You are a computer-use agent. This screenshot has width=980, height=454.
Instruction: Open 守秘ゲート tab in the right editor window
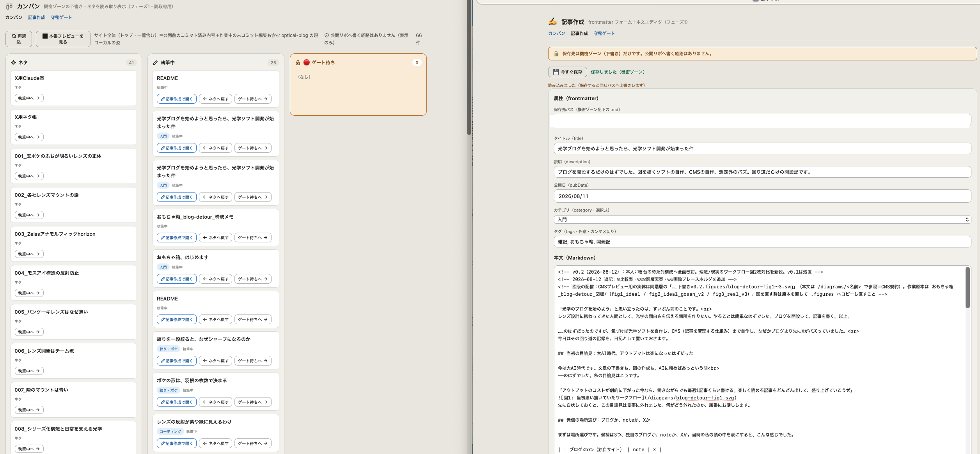point(604,34)
